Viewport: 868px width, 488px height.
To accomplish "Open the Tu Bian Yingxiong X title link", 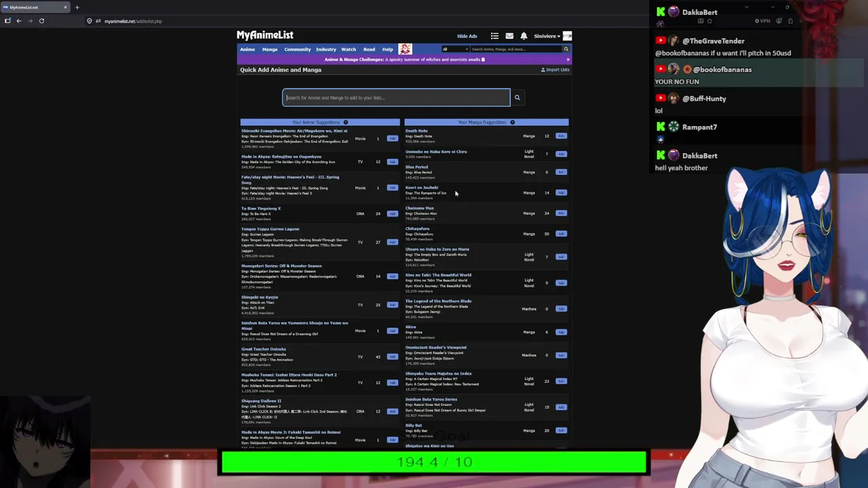I will pos(261,208).
